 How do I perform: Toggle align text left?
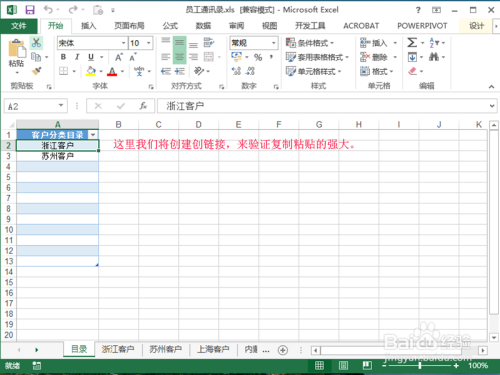166,57
